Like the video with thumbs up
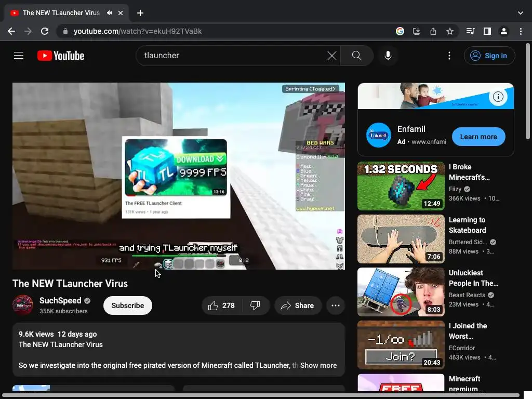Viewport: 532px width, 399px height. (222, 305)
